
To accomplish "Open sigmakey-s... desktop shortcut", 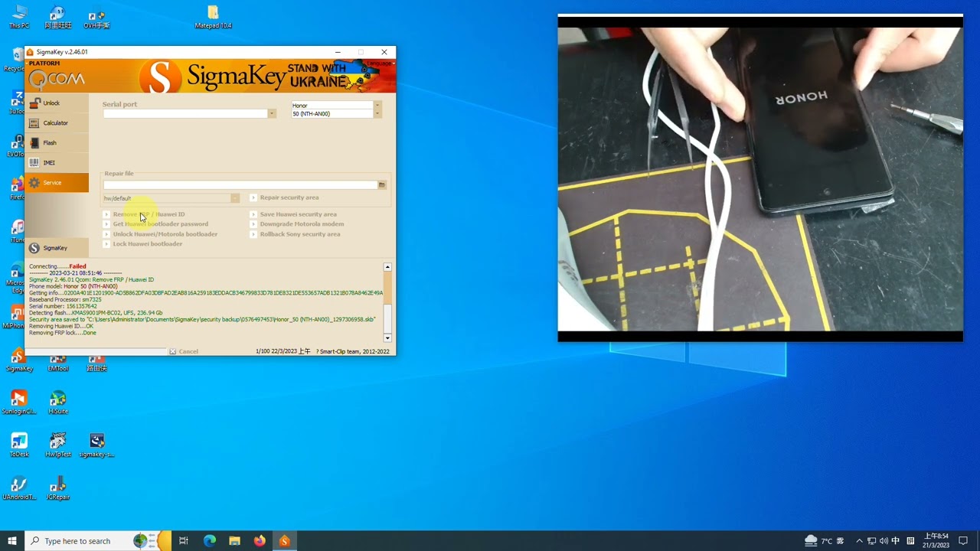I will 96,445.
